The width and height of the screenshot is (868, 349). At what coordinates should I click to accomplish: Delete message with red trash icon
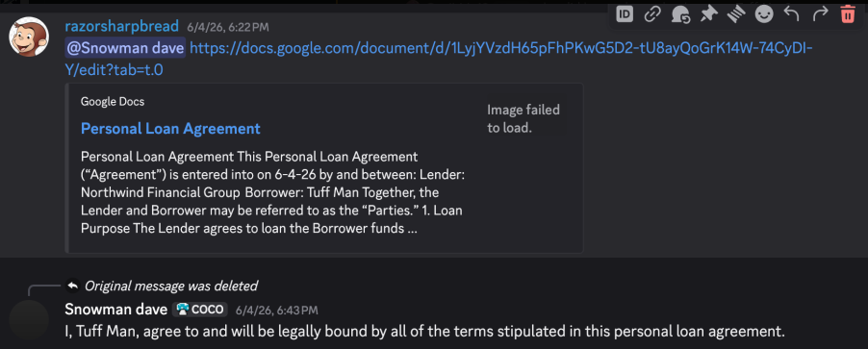(x=848, y=14)
